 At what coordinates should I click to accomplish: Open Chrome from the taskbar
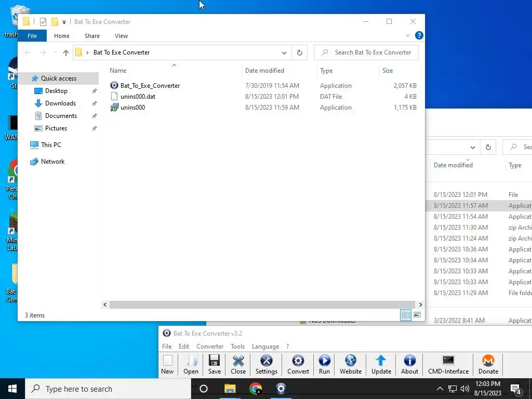(256, 389)
